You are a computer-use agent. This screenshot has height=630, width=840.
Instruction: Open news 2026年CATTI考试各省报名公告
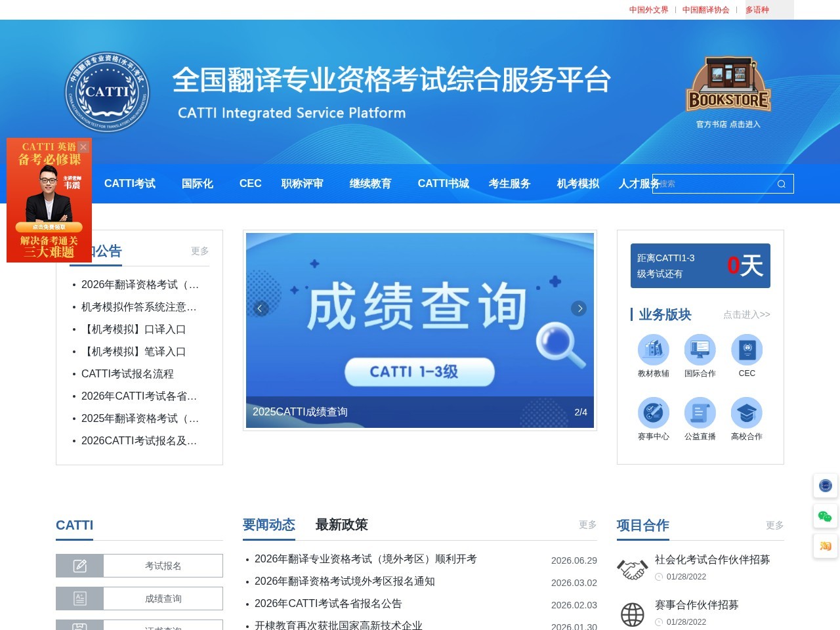328,604
